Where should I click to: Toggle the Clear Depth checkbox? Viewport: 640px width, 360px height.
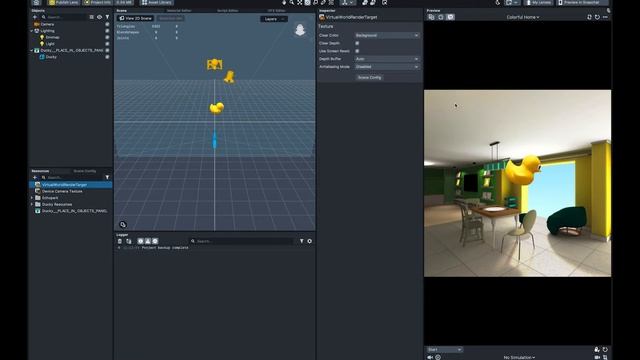click(357, 43)
